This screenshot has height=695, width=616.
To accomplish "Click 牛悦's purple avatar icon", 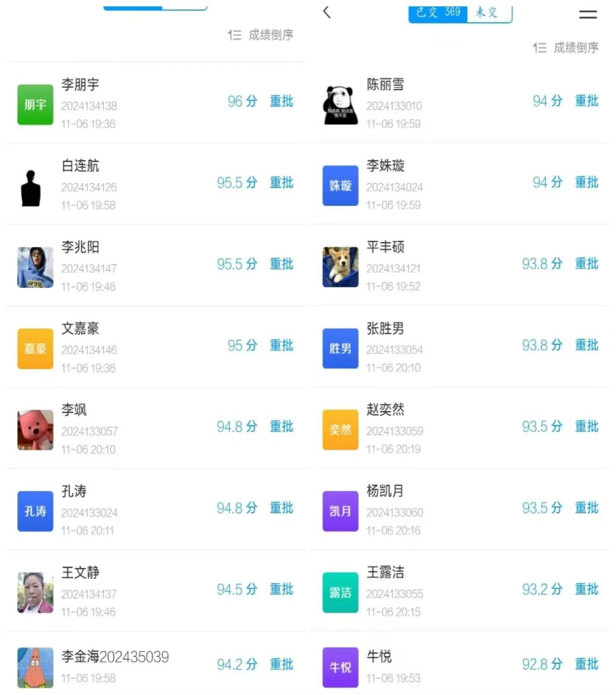I will [x=341, y=667].
